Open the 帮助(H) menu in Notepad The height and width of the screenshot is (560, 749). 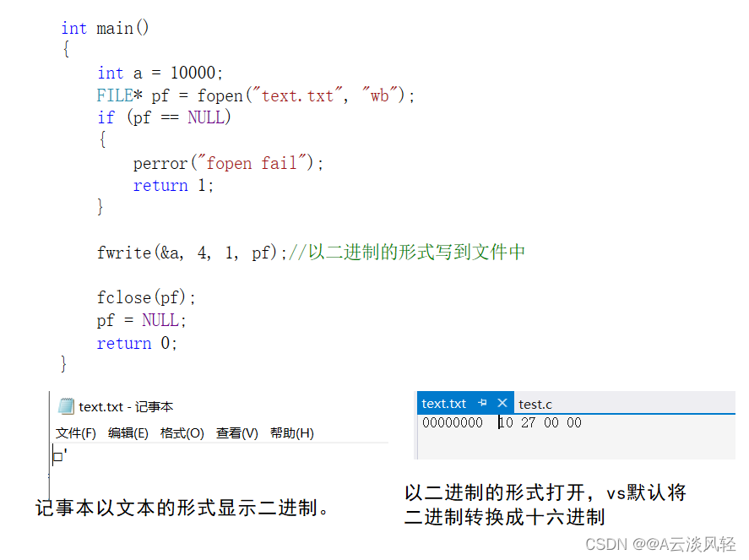(290, 433)
